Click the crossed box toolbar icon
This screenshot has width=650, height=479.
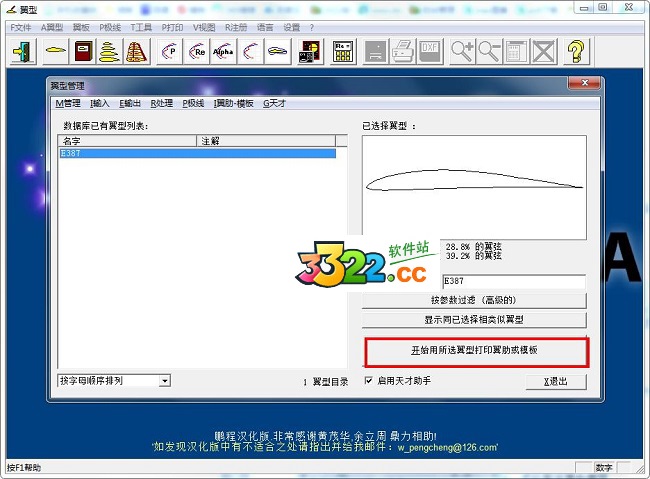coord(544,51)
